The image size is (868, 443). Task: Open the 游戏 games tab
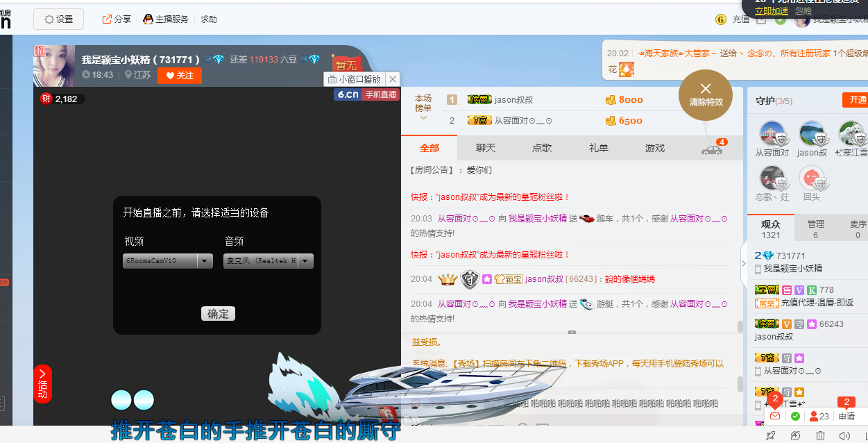(654, 148)
